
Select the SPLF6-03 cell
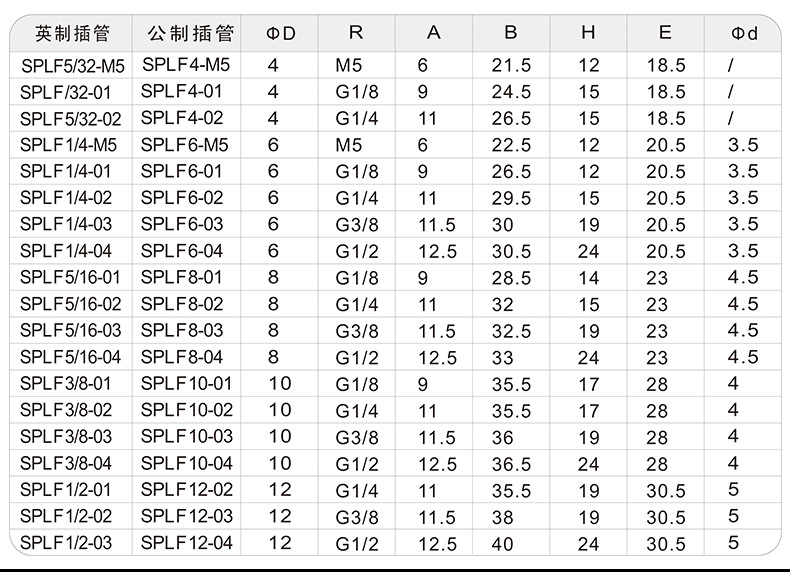click(x=182, y=224)
